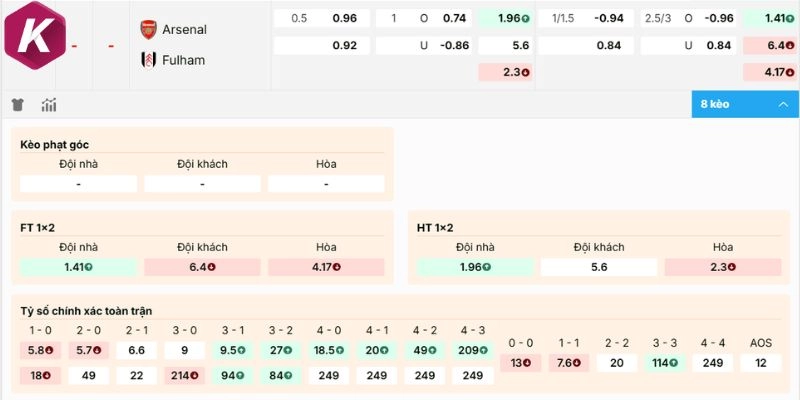Choose HT 1×2 away odds 5.6
The image size is (800, 400).
(599, 267)
